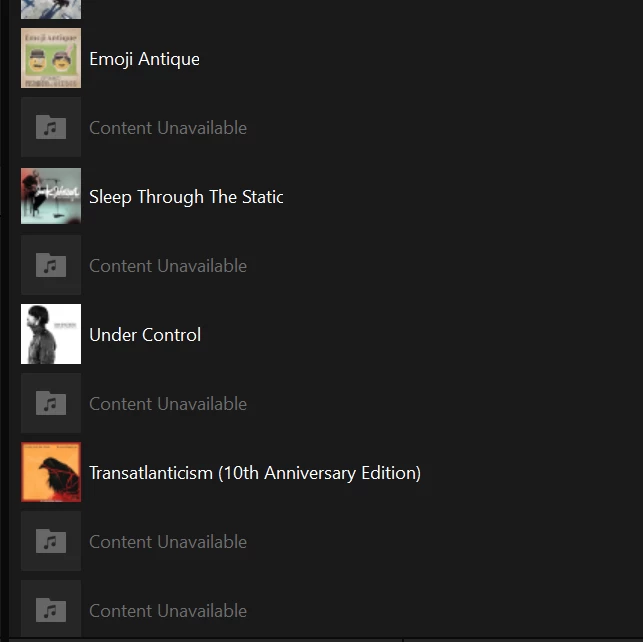Click the music placeholder icon below Emoji Antique
Screen dimensions: 643x642
click(51, 127)
